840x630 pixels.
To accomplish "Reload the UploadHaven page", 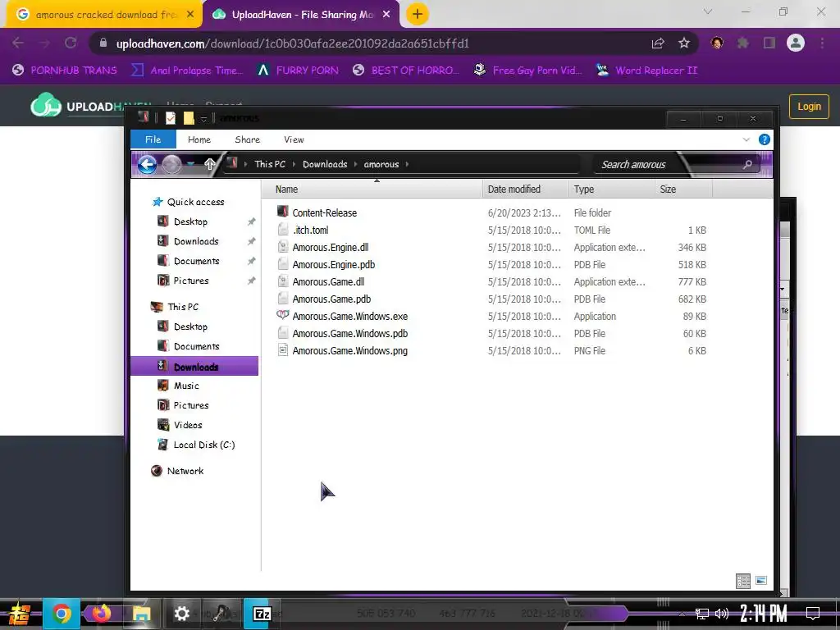I will pos(71,43).
